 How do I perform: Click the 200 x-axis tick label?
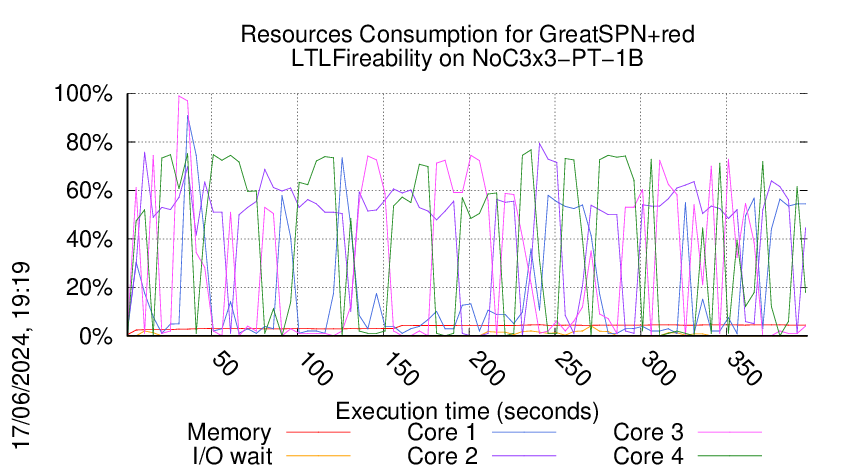tap(487, 370)
